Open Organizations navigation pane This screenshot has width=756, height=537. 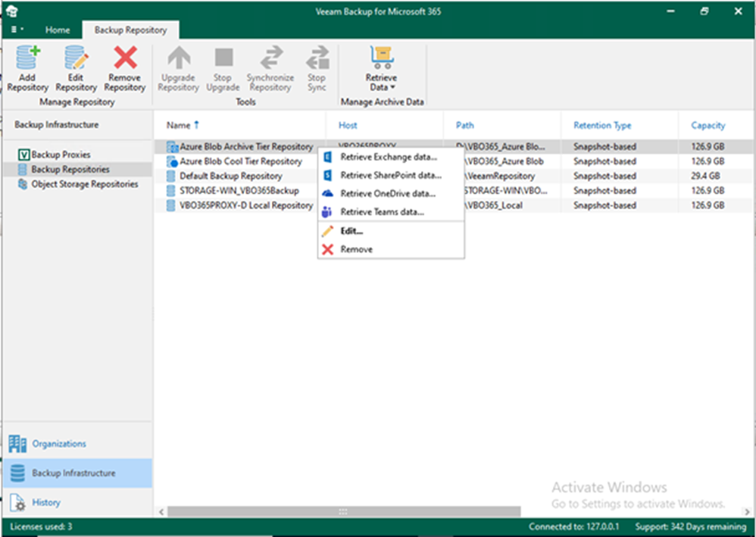77,444
